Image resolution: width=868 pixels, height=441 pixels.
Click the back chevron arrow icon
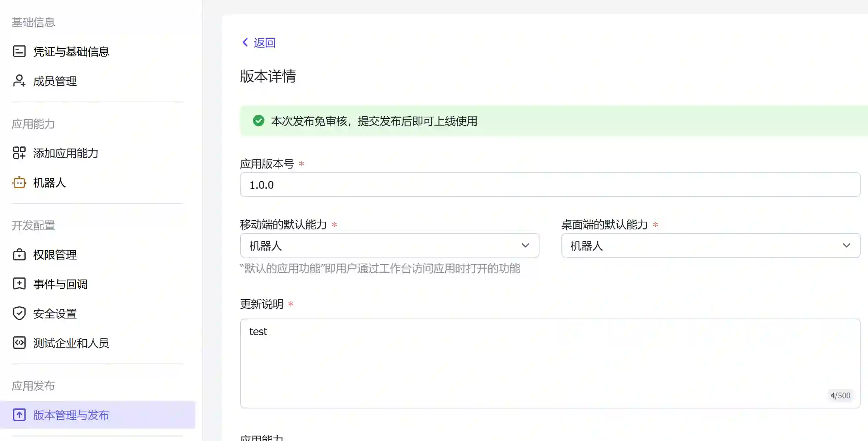[x=245, y=42]
